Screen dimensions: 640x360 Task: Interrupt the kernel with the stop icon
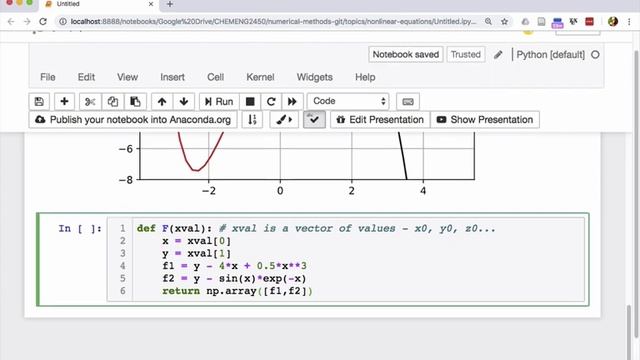pyautogui.click(x=250, y=102)
